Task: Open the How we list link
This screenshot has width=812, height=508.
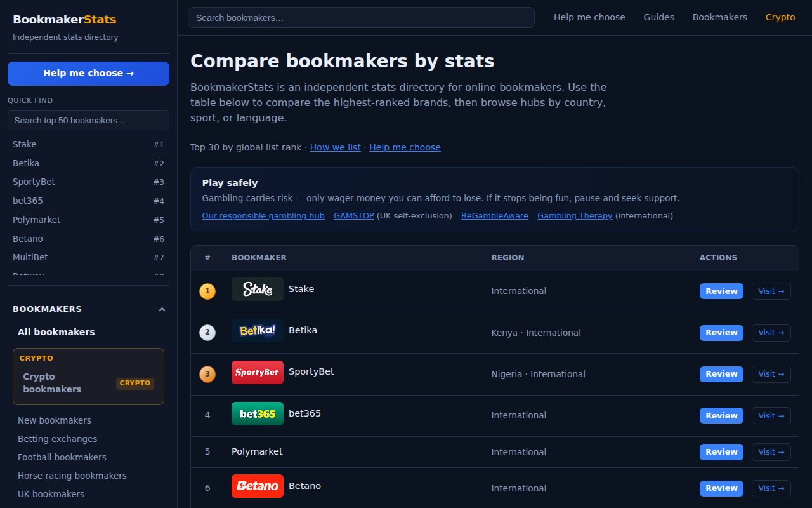Action: [335, 147]
